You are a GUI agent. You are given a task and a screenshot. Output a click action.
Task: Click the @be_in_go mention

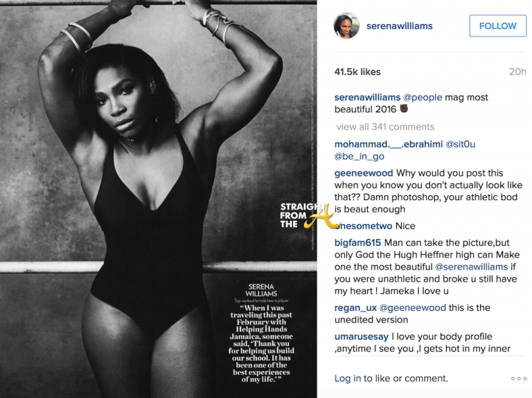360,157
